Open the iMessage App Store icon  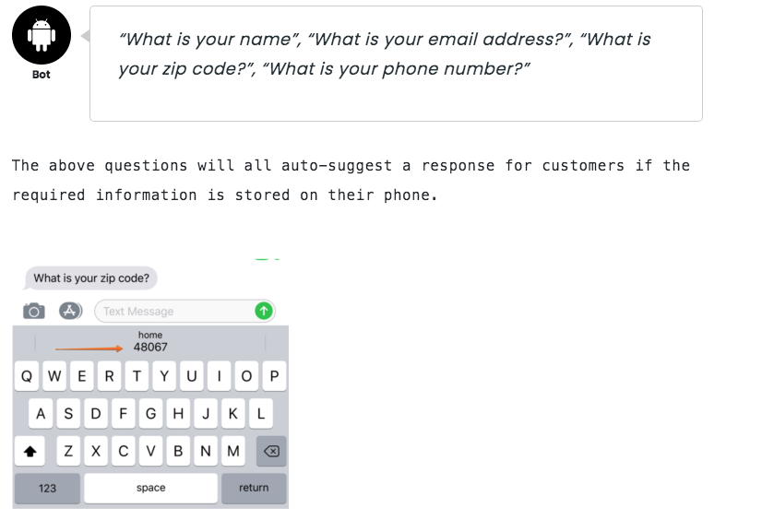66,311
